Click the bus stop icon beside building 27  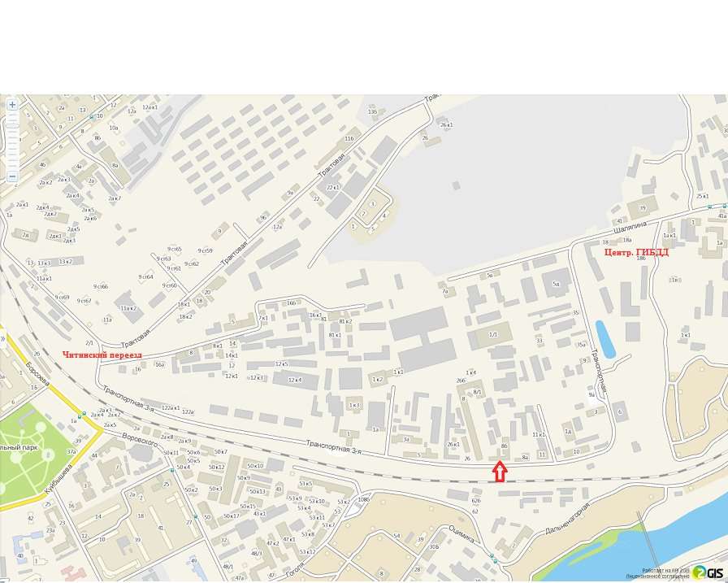[x=196, y=516]
